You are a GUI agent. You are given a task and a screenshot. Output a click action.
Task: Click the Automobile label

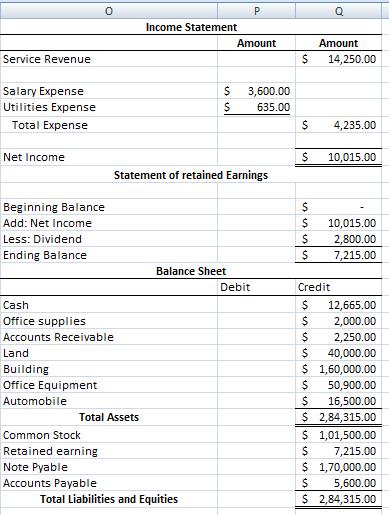click(35, 401)
